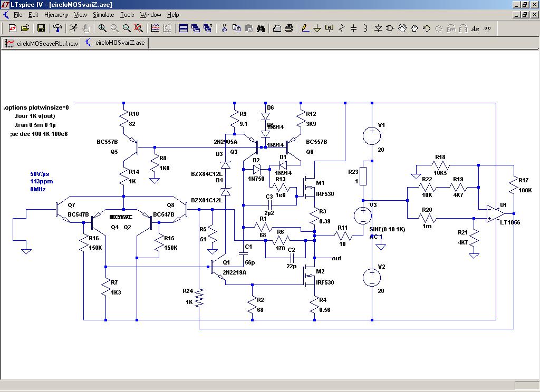Click the M1 MOSFET label

click(x=320, y=183)
